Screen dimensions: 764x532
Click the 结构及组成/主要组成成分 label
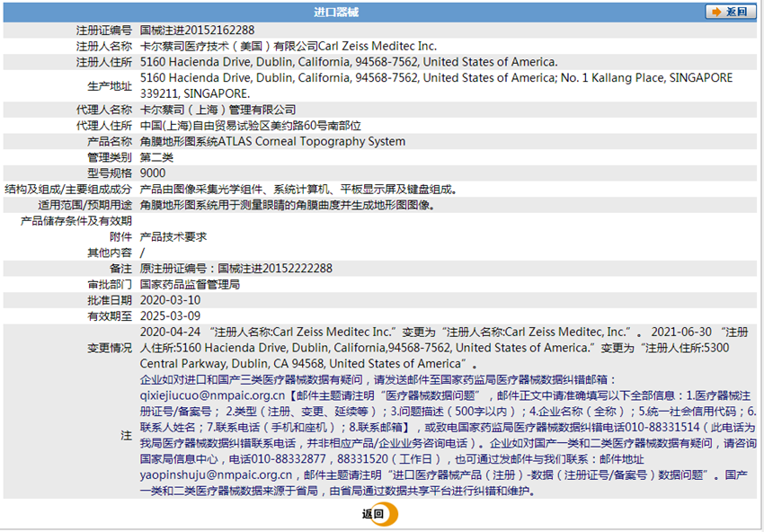point(68,189)
